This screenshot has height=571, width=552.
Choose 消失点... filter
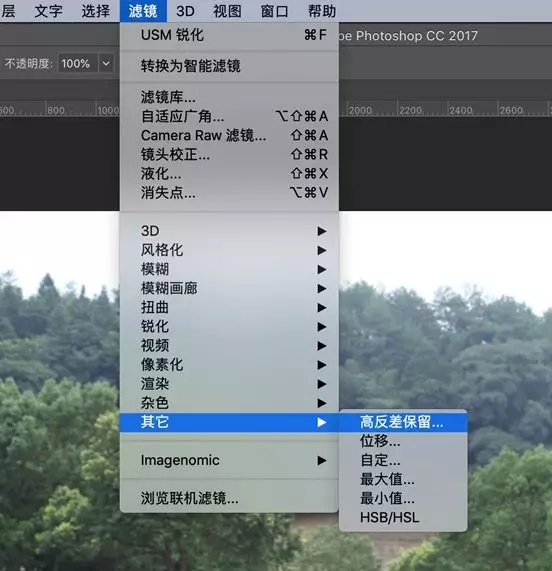[x=229, y=193]
